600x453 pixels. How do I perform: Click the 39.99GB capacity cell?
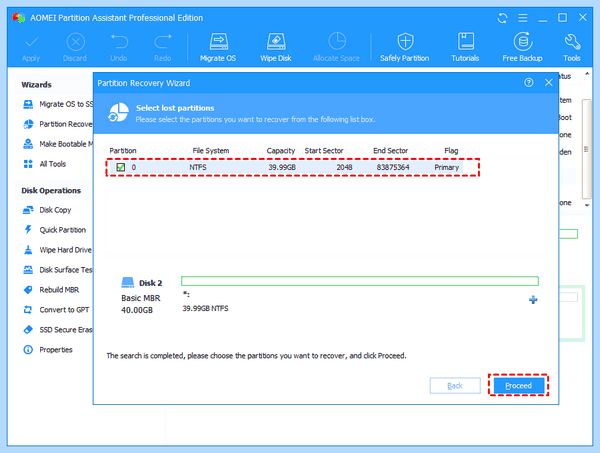pos(282,167)
